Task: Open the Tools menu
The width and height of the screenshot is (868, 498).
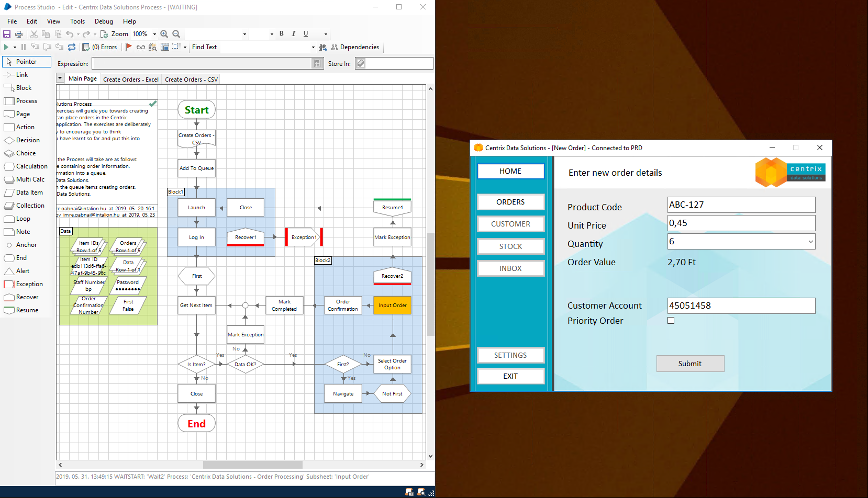Action: pyautogui.click(x=77, y=21)
